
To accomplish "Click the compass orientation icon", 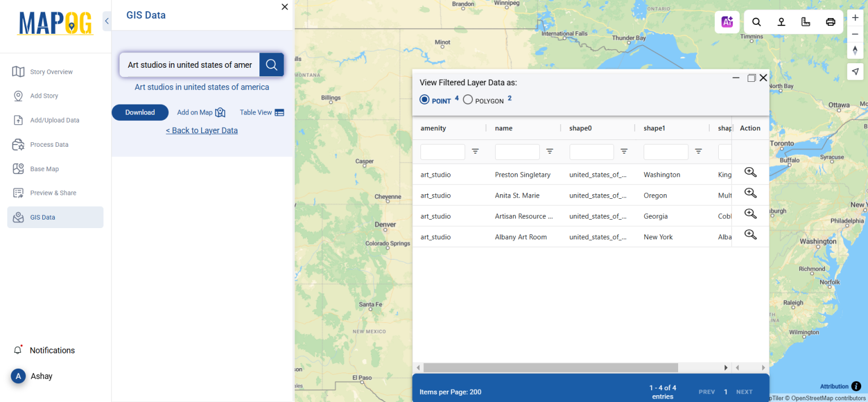I will pos(855,50).
